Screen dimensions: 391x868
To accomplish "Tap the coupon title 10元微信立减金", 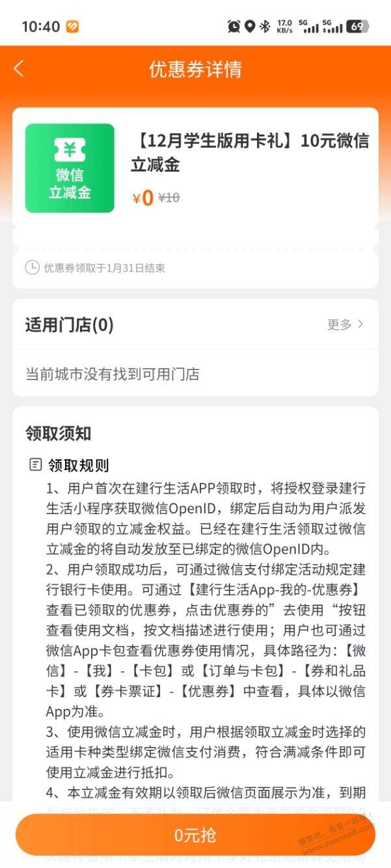I will coord(250,153).
